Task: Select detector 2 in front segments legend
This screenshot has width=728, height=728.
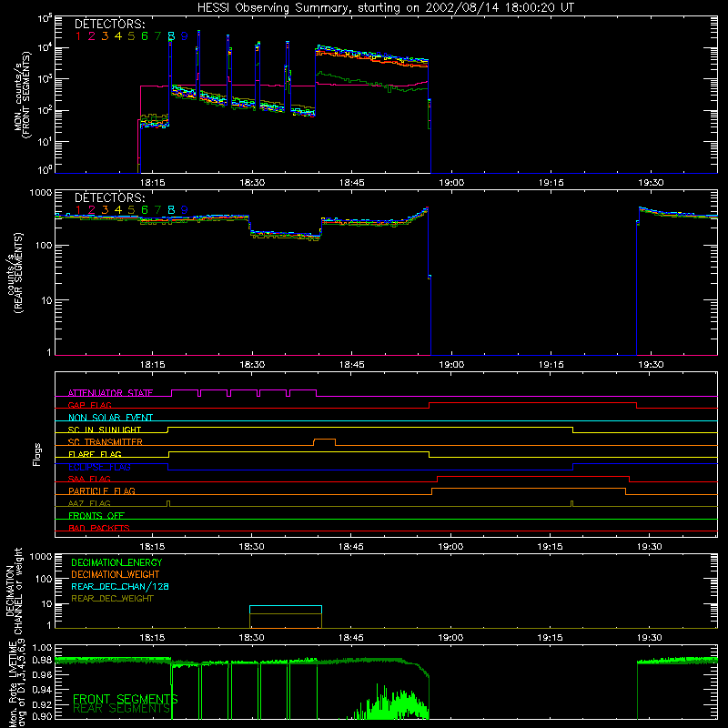Action: click(x=92, y=36)
